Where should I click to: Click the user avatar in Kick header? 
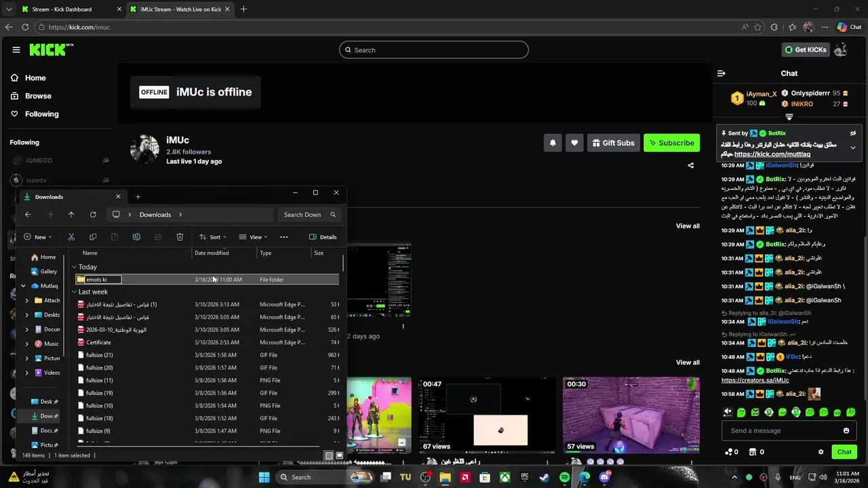pyautogui.click(x=840, y=49)
